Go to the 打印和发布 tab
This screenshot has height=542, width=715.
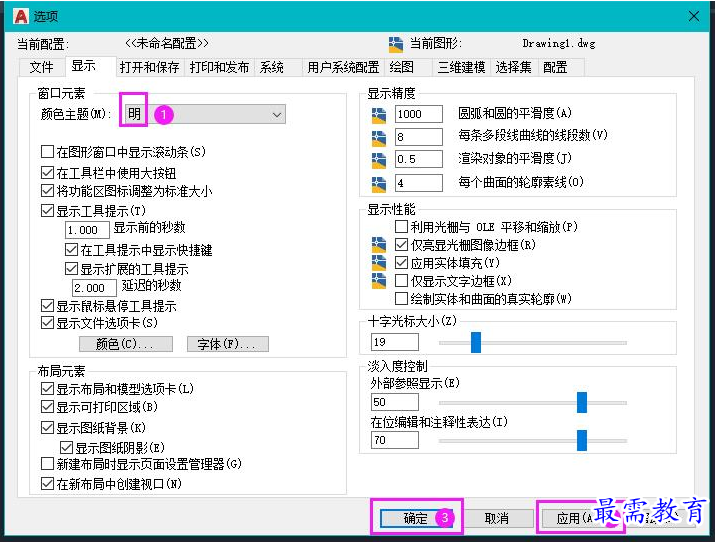coord(219,67)
